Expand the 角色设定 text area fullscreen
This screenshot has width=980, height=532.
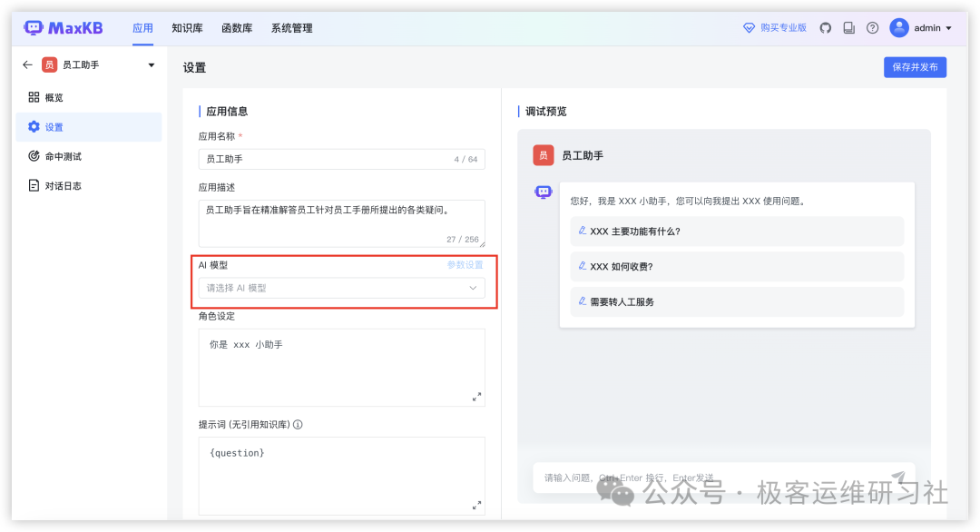click(x=476, y=397)
